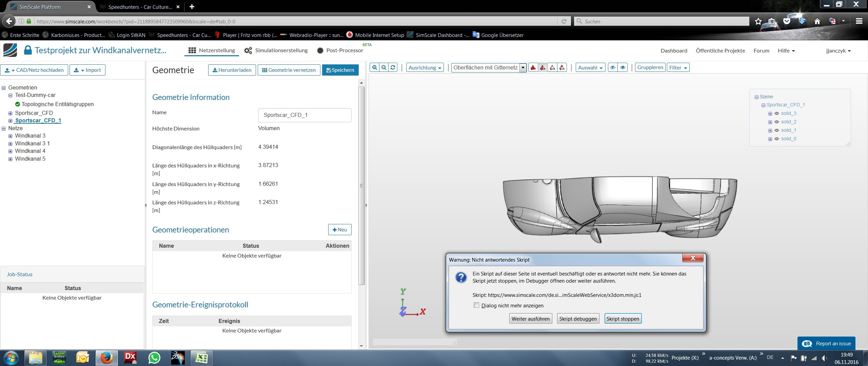Open the 'Oberflächen mit Gitternetz' render mode combo box

pos(489,67)
